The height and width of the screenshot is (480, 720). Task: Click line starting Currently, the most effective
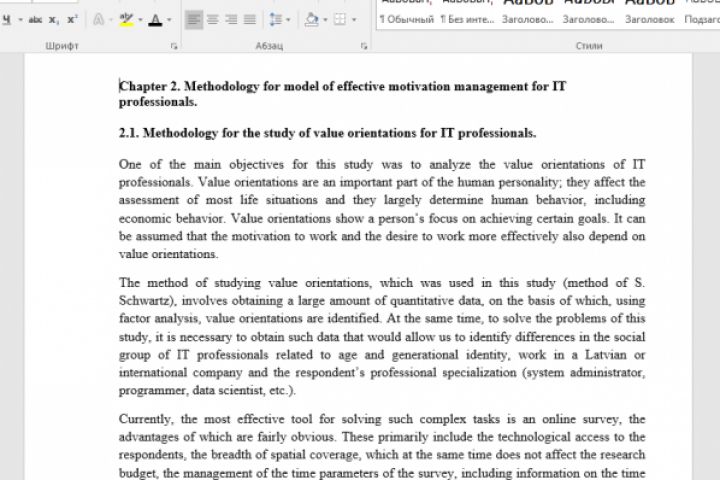point(382,419)
